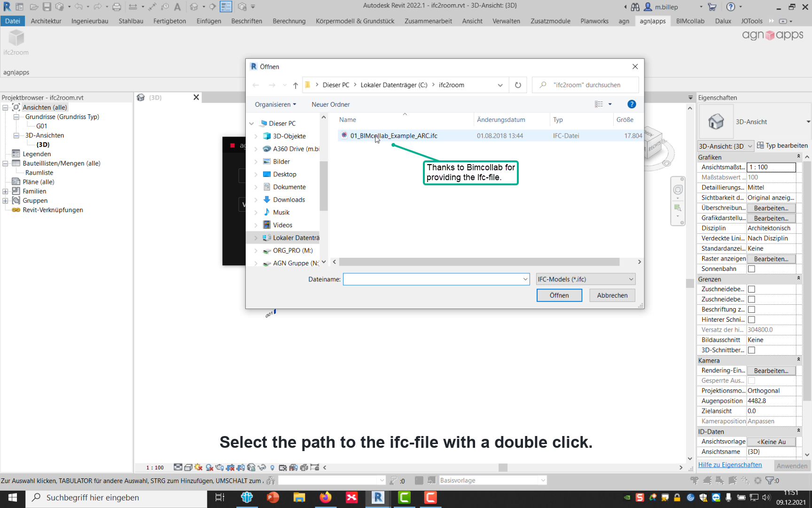812x508 pixels.
Task: Click Typ bearbeiten in Eigenschaften
Action: [x=782, y=146]
